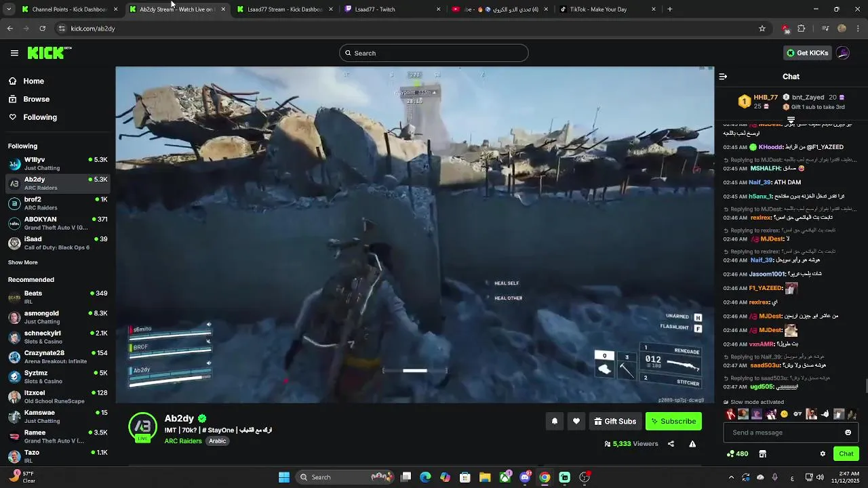The image size is (868, 488).
Task: Open chat settings gear icon
Action: point(823,454)
